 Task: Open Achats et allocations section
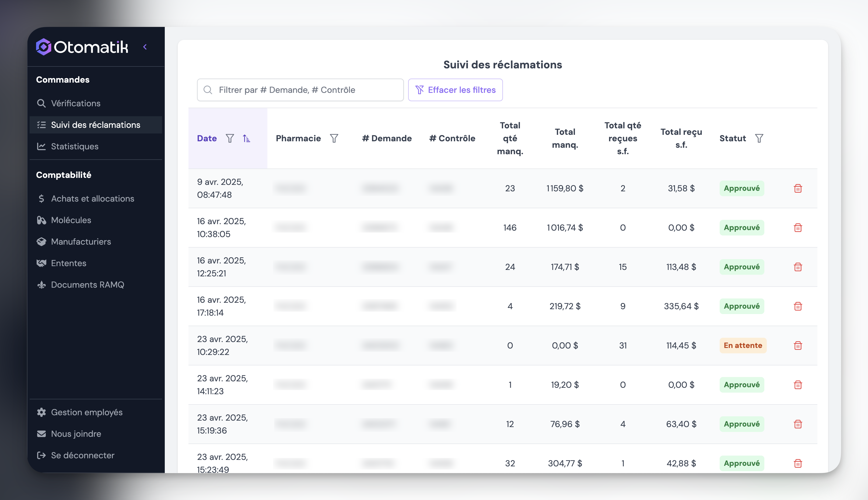coord(92,199)
